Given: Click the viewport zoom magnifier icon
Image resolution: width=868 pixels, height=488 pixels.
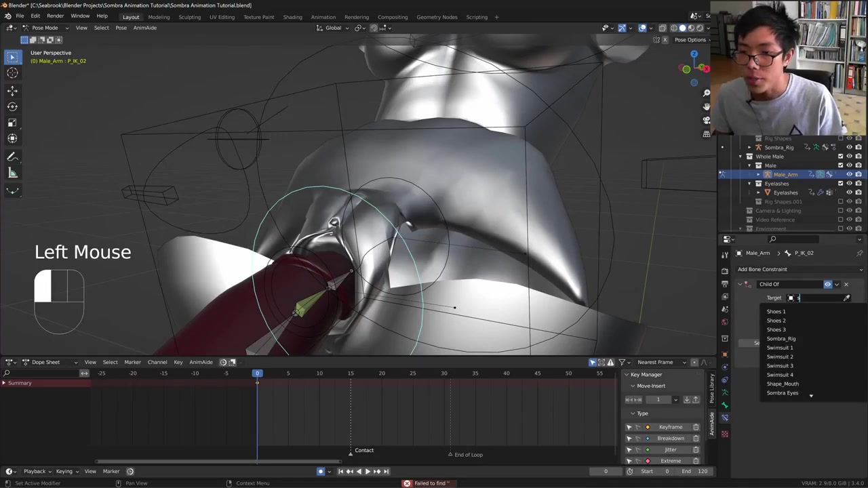Looking at the screenshot, I should [707, 93].
